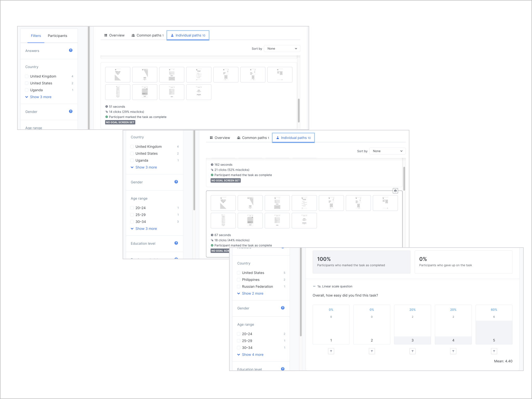Click the paths list scrollbar in top window

299,110
